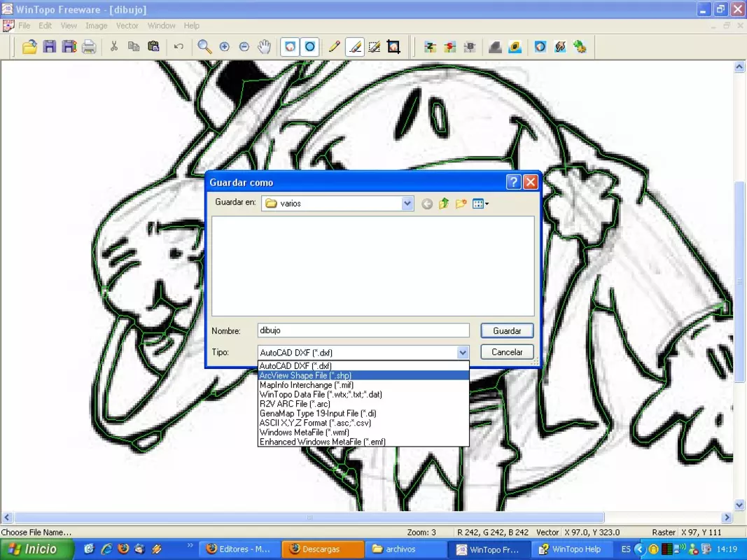This screenshot has height=560, width=747.
Task: Click the Guardar button
Action: (x=507, y=331)
